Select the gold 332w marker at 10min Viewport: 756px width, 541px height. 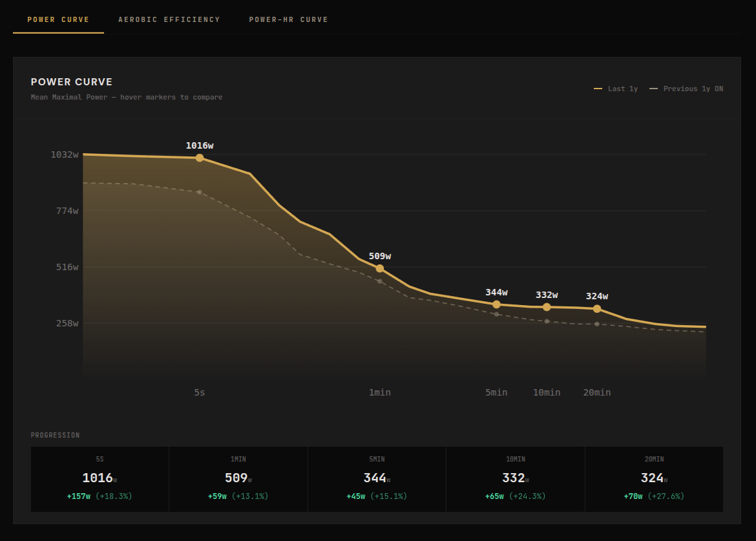547,307
